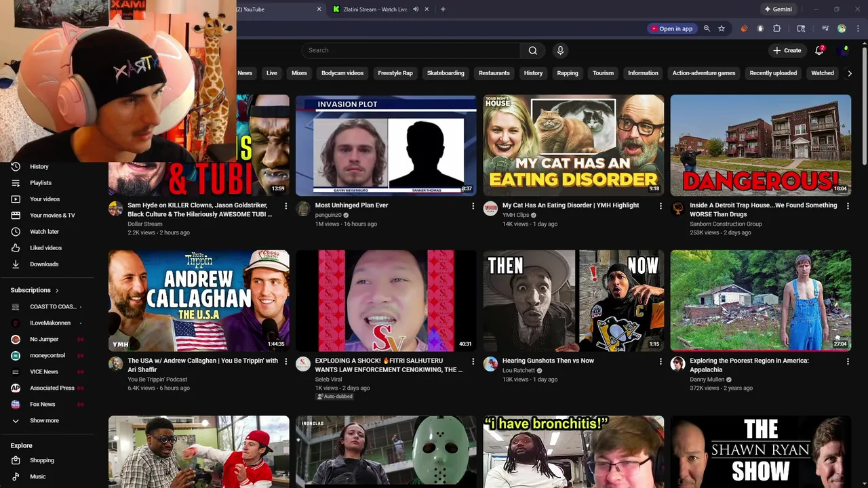The image size is (868, 488).
Task: Switch to the Zlatini Stream tab
Action: (x=374, y=9)
